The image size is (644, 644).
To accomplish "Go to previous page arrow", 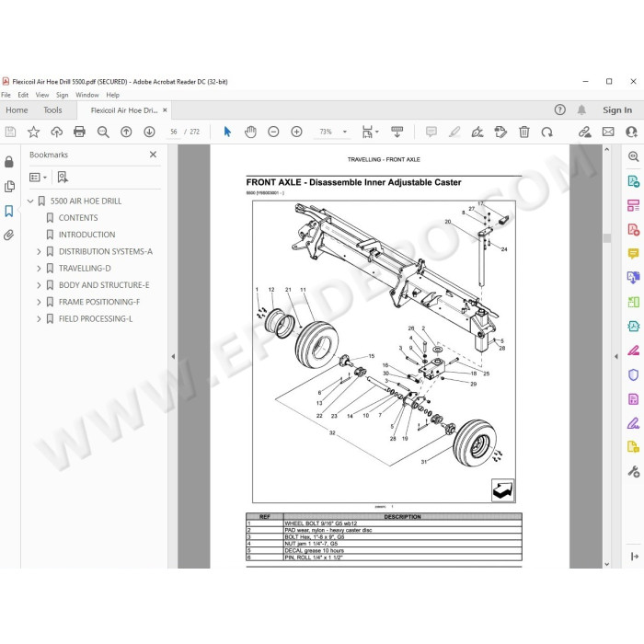I will (x=126, y=132).
